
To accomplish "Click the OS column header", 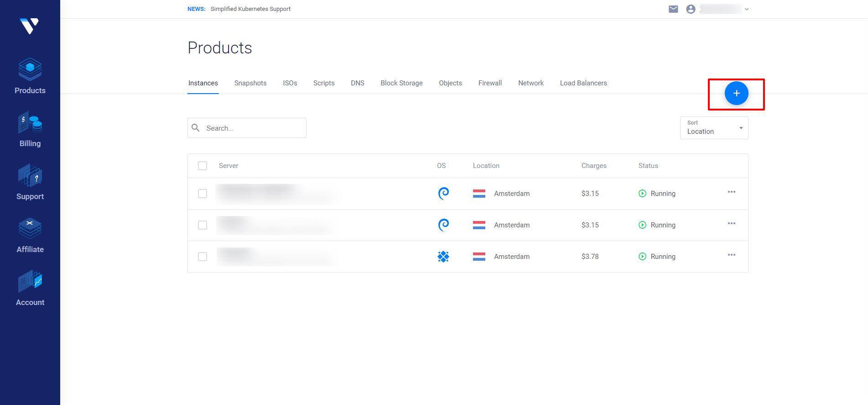I will [x=441, y=166].
